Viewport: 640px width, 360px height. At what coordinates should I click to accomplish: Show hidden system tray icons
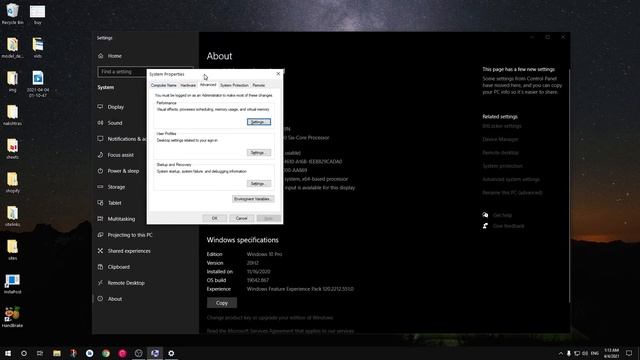point(561,353)
